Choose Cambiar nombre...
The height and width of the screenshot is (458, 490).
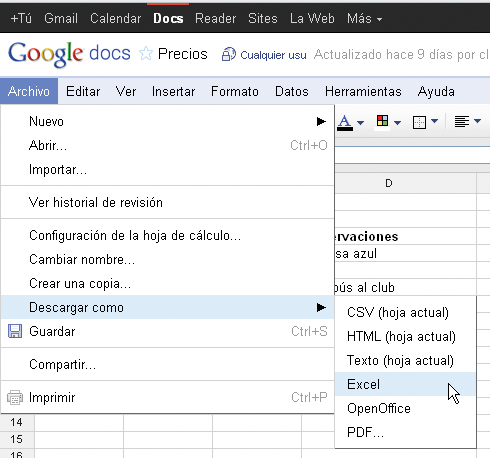point(167,259)
